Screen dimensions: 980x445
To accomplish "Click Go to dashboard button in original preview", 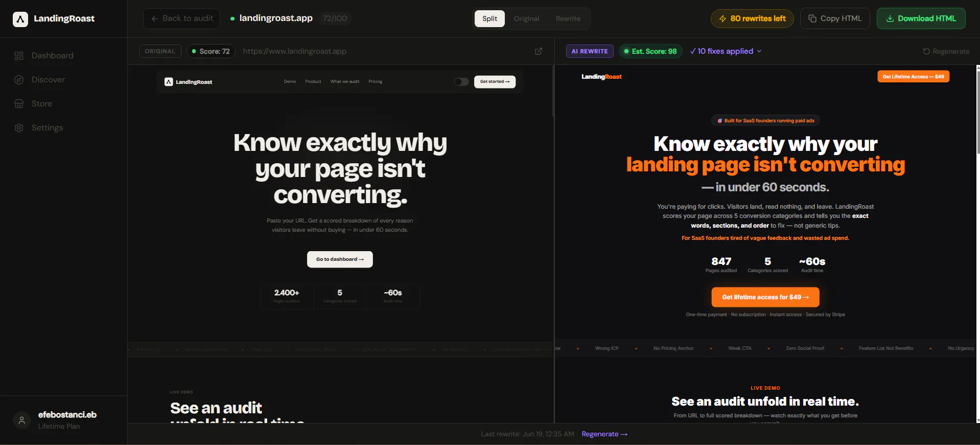I will (340, 259).
